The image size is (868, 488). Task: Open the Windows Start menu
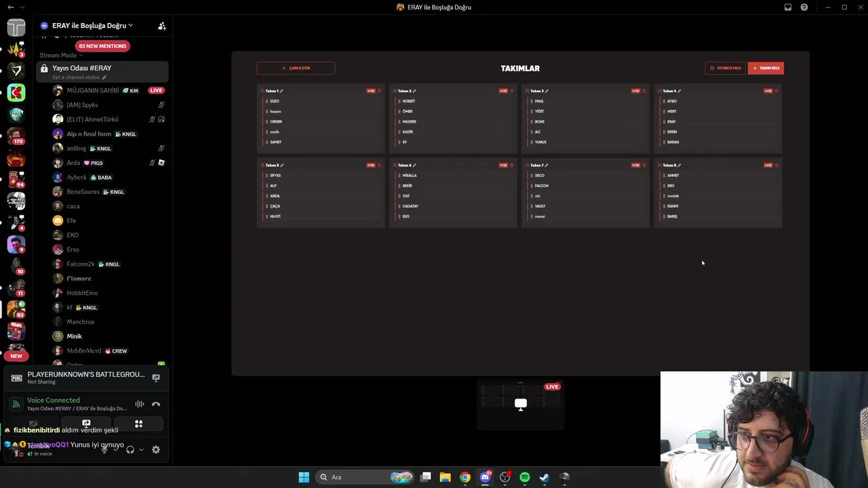point(304,477)
